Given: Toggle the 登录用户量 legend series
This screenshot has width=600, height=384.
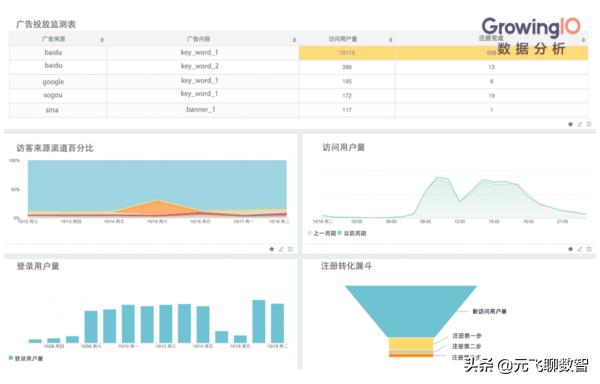Looking at the screenshot, I should pos(26,358).
